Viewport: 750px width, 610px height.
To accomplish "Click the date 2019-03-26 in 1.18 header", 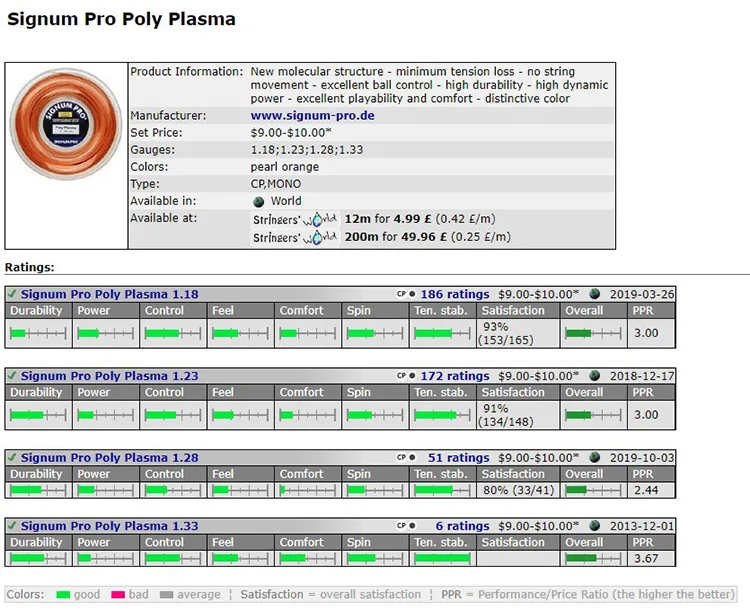I will 642,294.
